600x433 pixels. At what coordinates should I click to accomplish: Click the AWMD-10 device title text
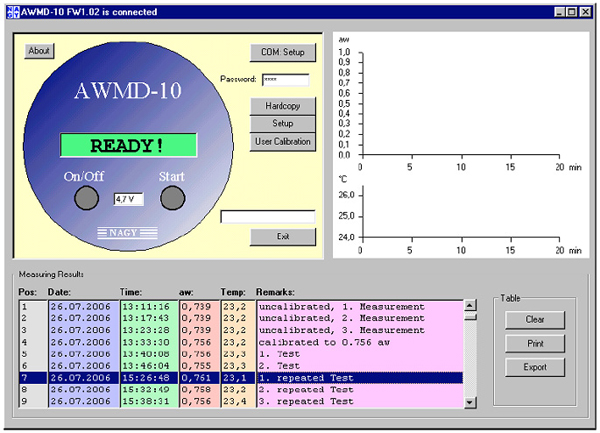coord(128,91)
